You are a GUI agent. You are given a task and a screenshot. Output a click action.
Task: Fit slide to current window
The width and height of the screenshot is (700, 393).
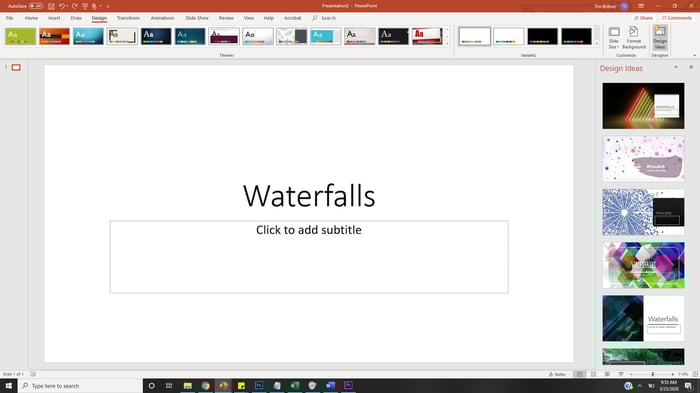[695, 374]
